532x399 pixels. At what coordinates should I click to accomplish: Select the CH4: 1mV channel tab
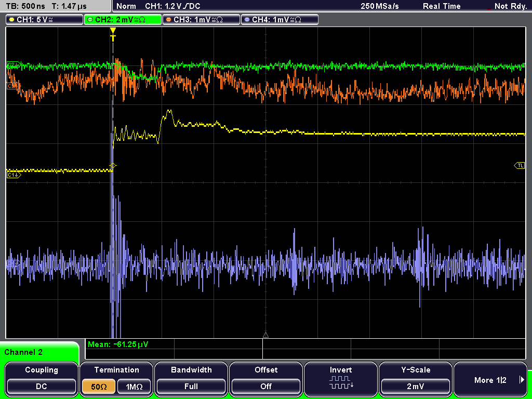pyautogui.click(x=280, y=19)
